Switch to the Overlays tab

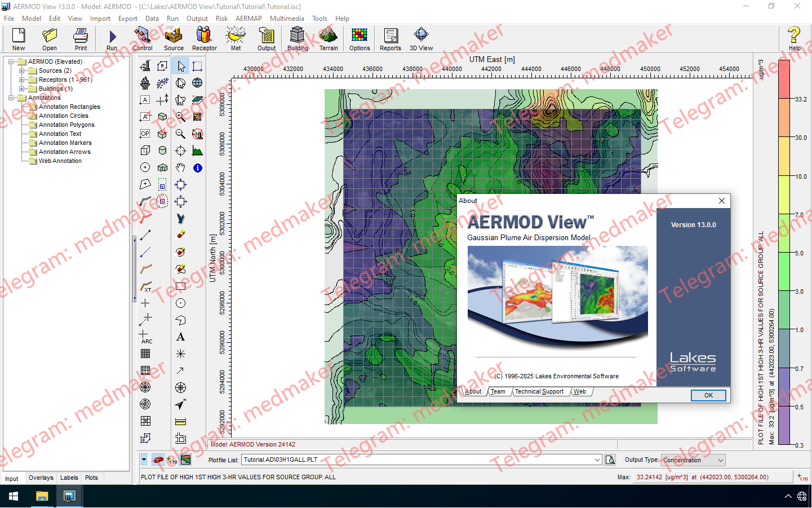coord(41,478)
